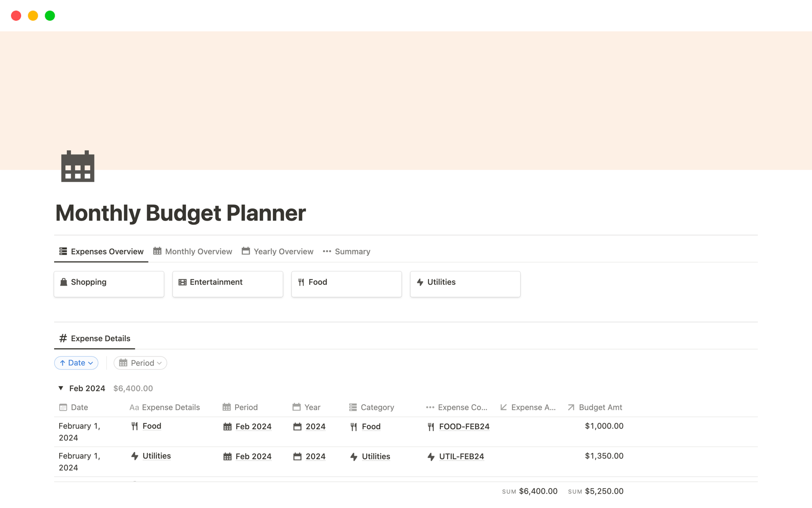
Task: Open the FOOD-FEB24 expense link
Action: (x=464, y=426)
